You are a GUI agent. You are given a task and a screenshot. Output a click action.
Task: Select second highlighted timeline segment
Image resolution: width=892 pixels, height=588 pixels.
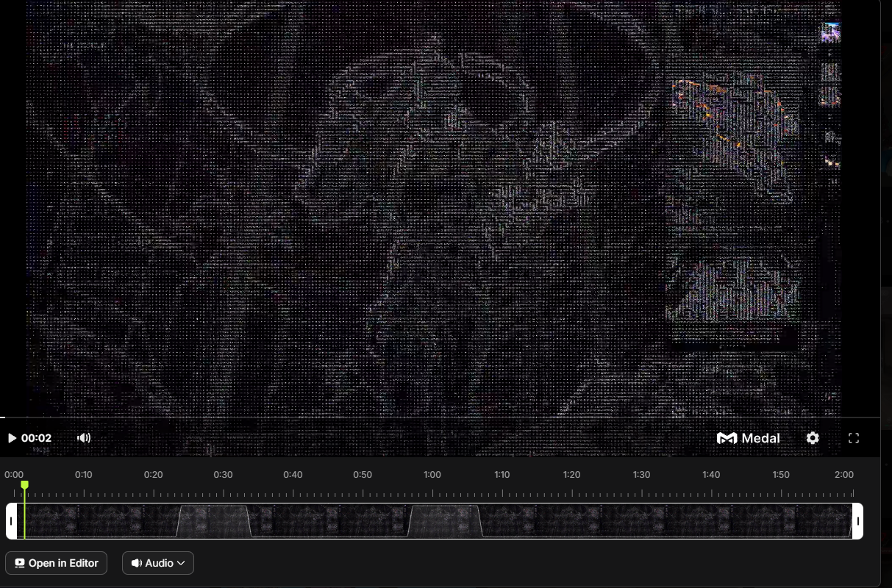tap(445, 521)
